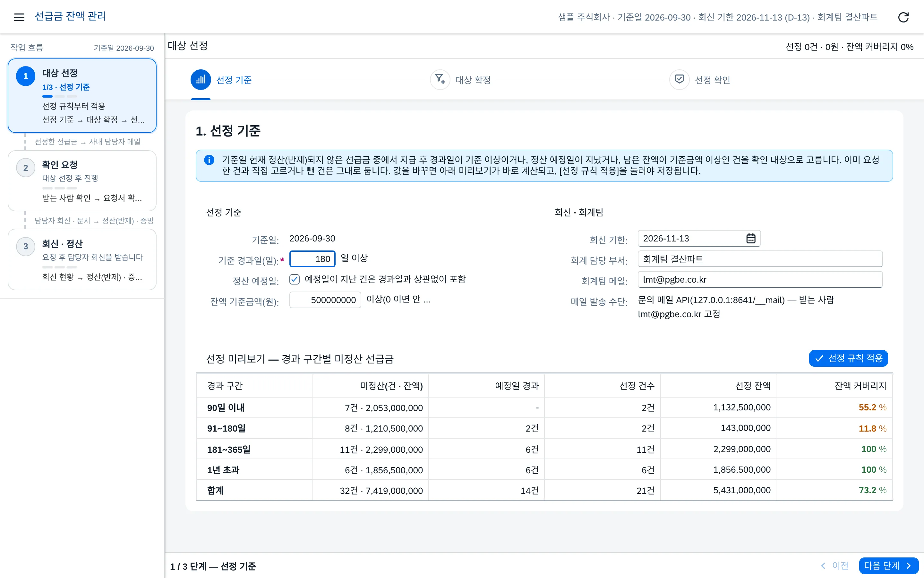This screenshot has height=578, width=924.
Task: Click the 선정 잔액 column header
Action: (718, 386)
